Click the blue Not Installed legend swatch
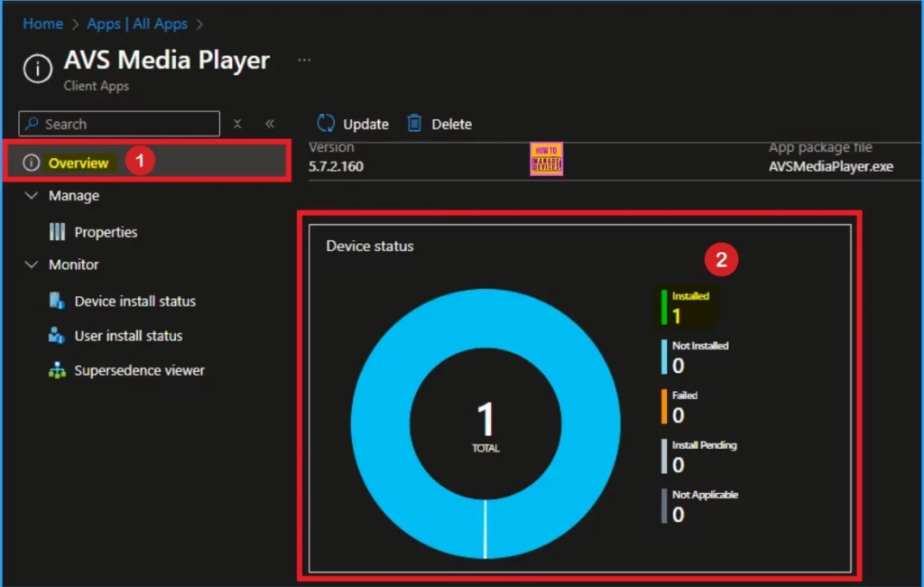Viewport: 924px width, 587px height. (x=664, y=357)
